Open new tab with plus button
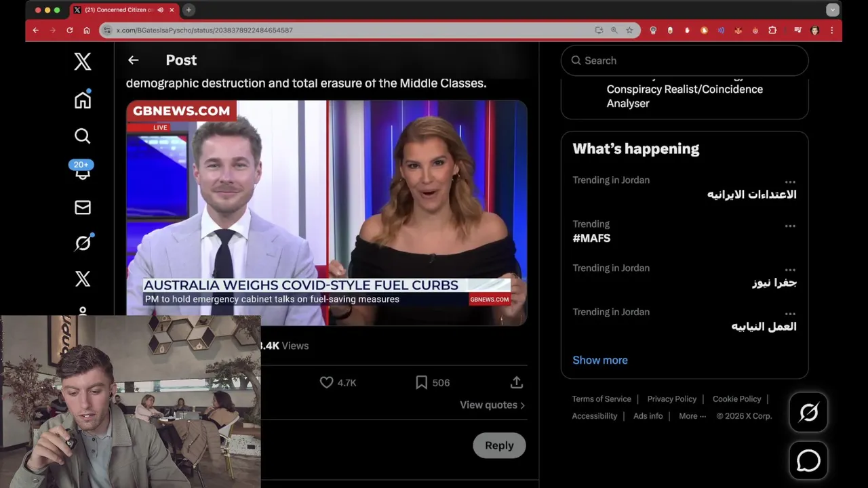 pos(189,10)
